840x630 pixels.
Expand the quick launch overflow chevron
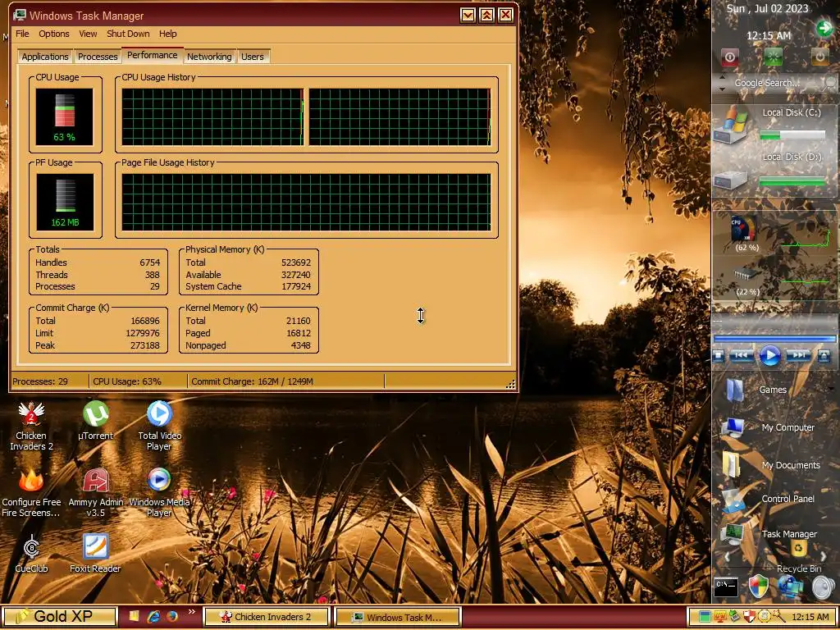pyautogui.click(x=191, y=612)
